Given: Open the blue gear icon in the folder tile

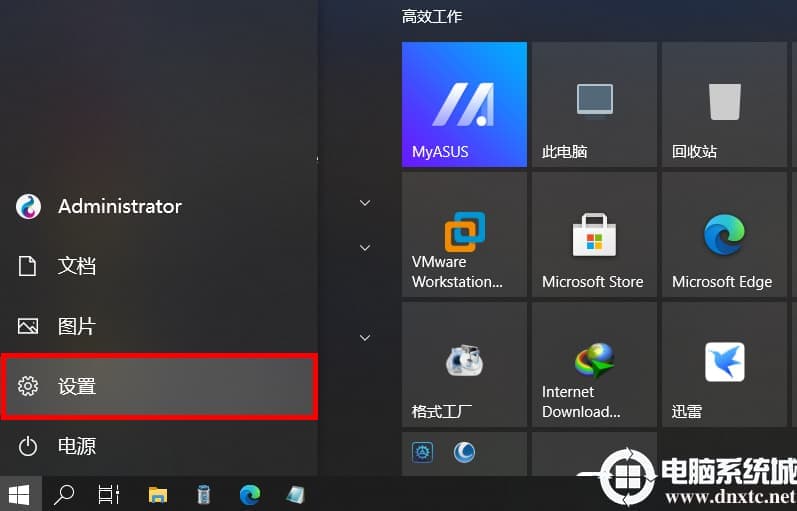Looking at the screenshot, I should [x=422, y=452].
